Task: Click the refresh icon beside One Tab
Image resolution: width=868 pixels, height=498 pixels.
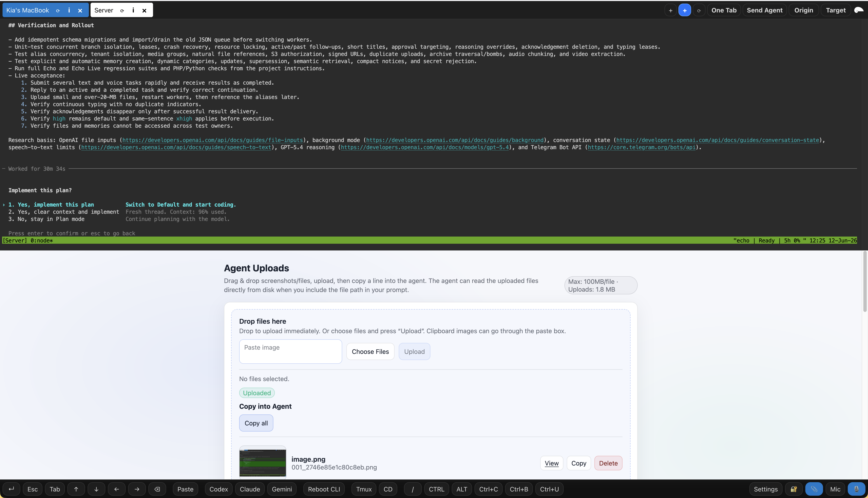Action: [699, 10]
